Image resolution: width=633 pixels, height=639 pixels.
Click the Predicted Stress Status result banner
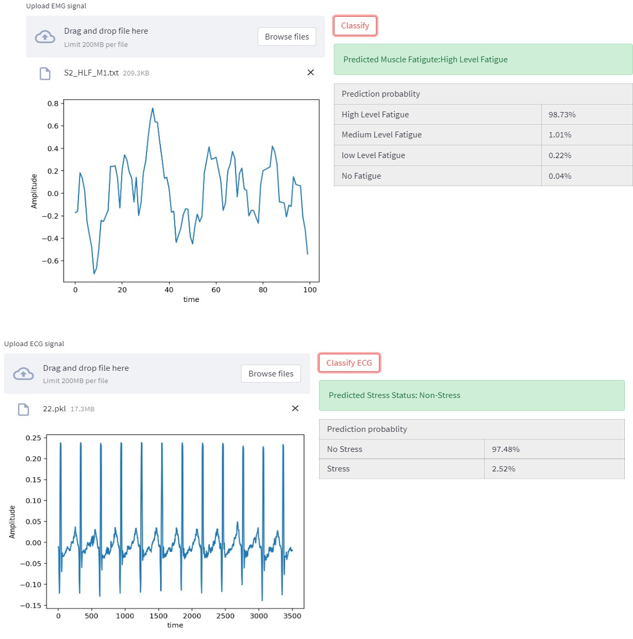(x=471, y=395)
